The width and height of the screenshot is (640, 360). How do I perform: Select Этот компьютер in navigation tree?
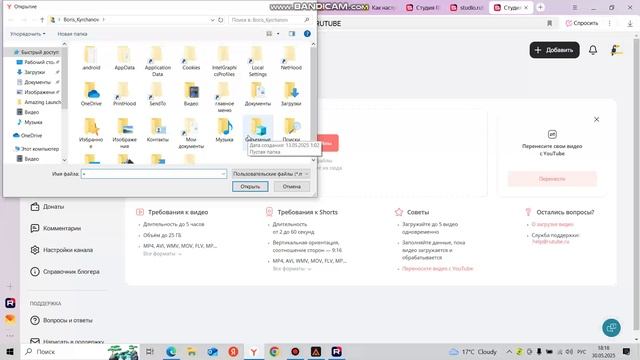point(37,149)
